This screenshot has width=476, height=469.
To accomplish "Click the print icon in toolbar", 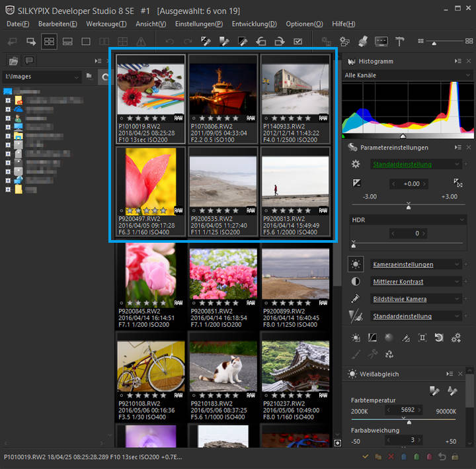I will point(363,41).
